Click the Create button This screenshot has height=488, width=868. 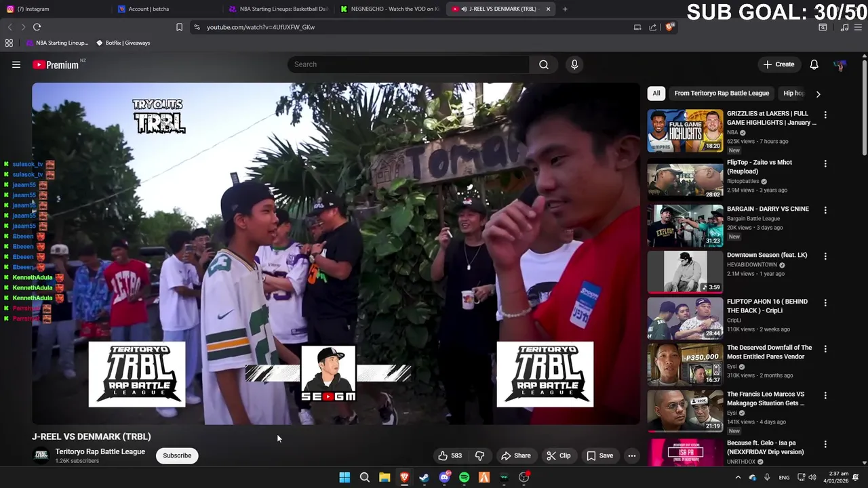(778, 64)
